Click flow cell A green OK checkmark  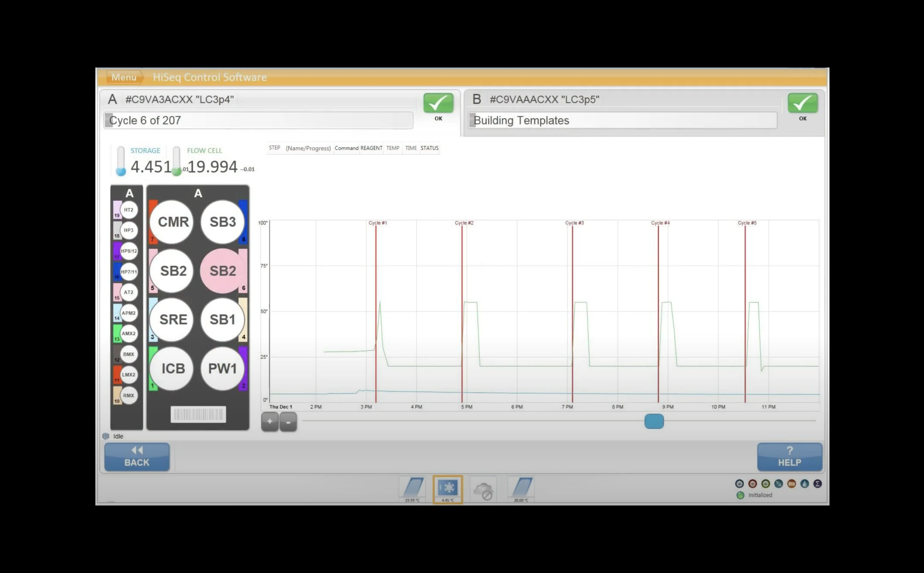(438, 103)
